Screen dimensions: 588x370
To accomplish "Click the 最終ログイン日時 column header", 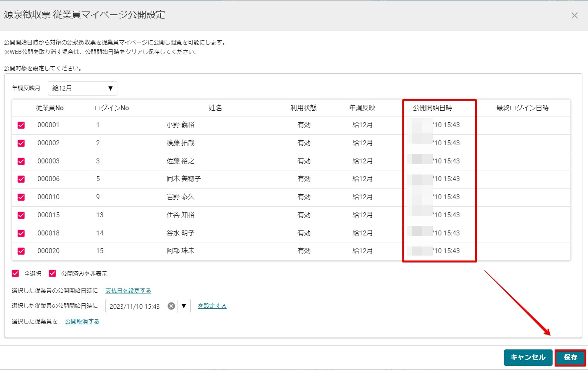I will coord(523,108).
